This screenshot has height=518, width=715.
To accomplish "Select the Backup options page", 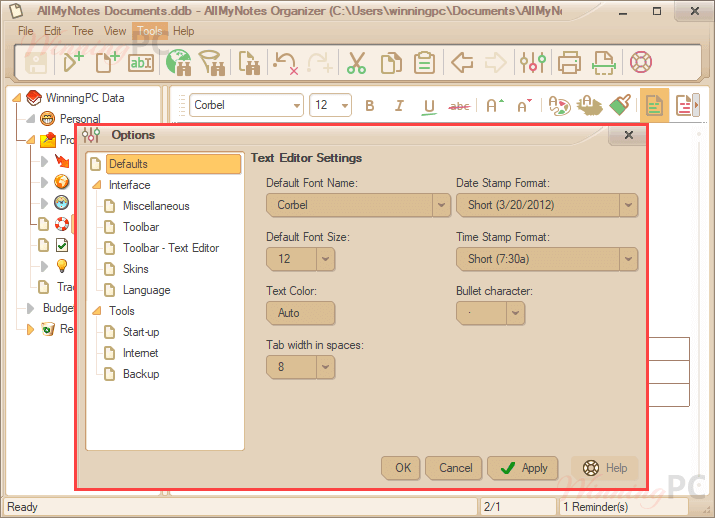I will coord(141,374).
